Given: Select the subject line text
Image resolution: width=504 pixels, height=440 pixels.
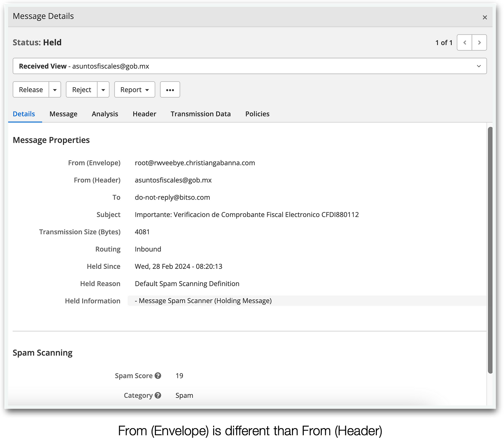Looking at the screenshot, I should 247,215.
